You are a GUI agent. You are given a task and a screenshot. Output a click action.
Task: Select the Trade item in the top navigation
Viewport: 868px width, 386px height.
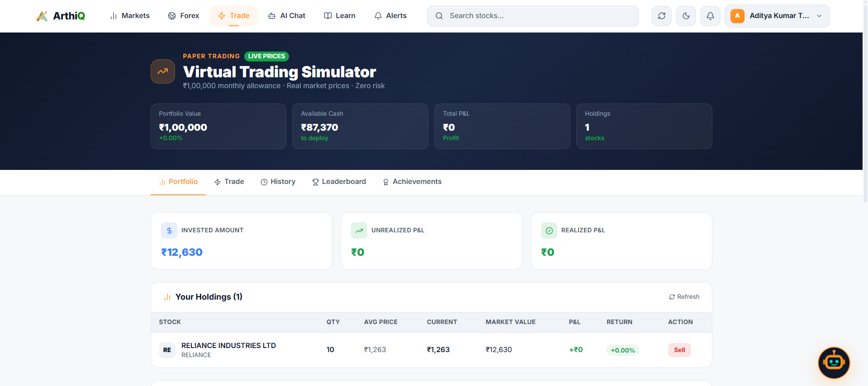[x=233, y=16]
